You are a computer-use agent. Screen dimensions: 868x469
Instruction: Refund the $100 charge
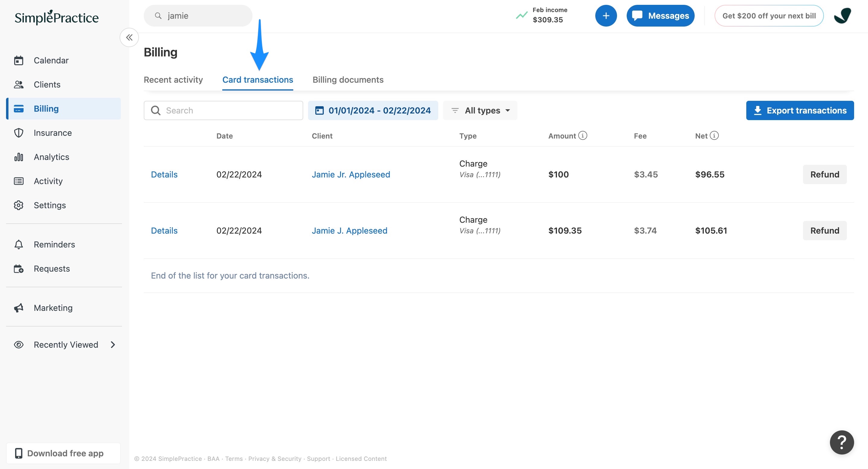click(825, 174)
